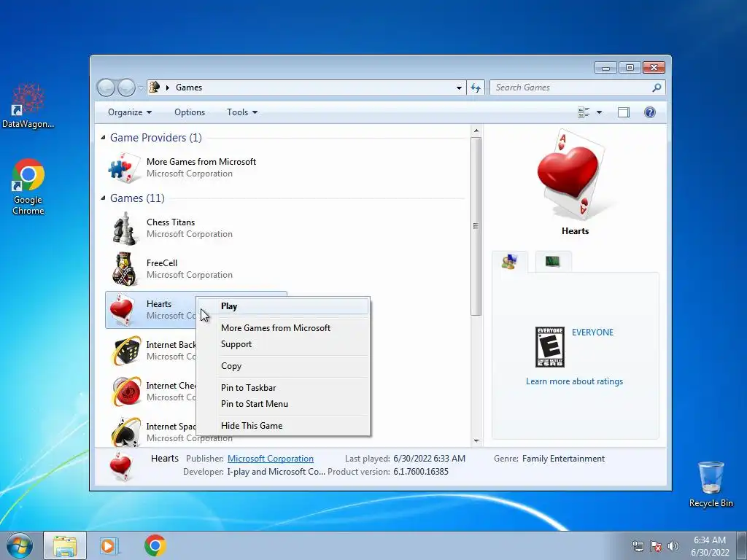Select the Google Chrome desktop shortcut
The image size is (747, 560).
point(28,187)
